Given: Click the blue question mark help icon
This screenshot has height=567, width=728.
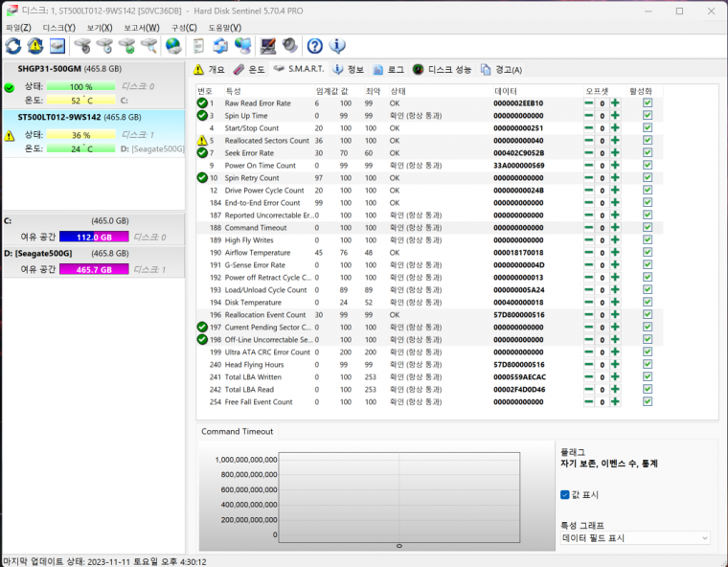Looking at the screenshot, I should (315, 46).
